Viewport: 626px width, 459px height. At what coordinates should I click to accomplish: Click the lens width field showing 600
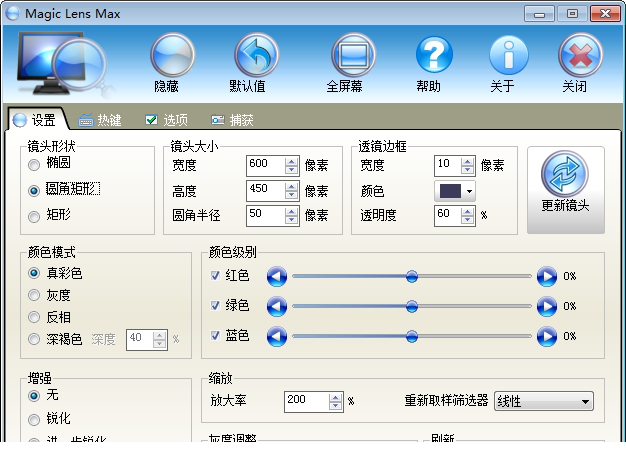(x=266, y=165)
